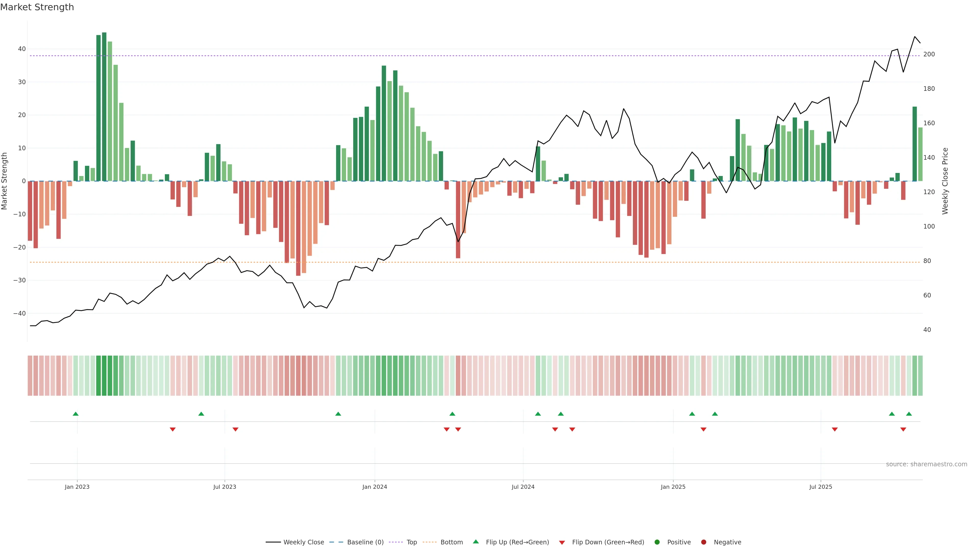Click the Jul 2024 x-axis label
Image resolution: width=980 pixels, height=551 pixels.
[x=523, y=487]
